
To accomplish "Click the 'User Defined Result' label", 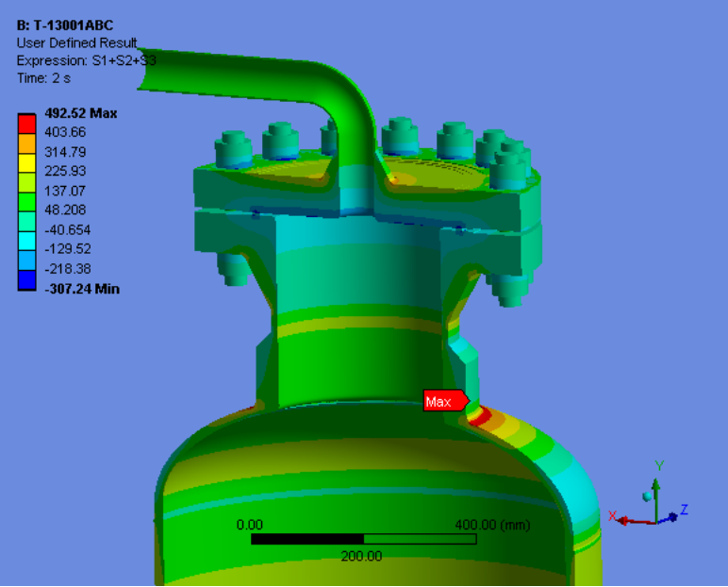I will 76,42.
